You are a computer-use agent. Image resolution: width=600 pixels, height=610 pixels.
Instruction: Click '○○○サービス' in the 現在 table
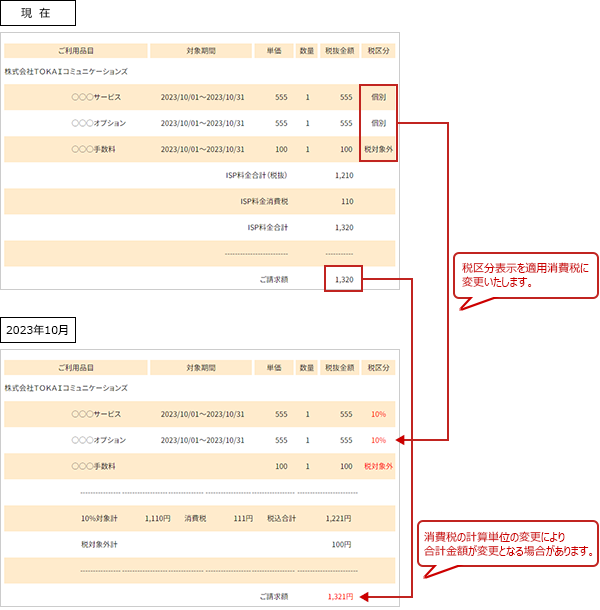pyautogui.click(x=96, y=97)
